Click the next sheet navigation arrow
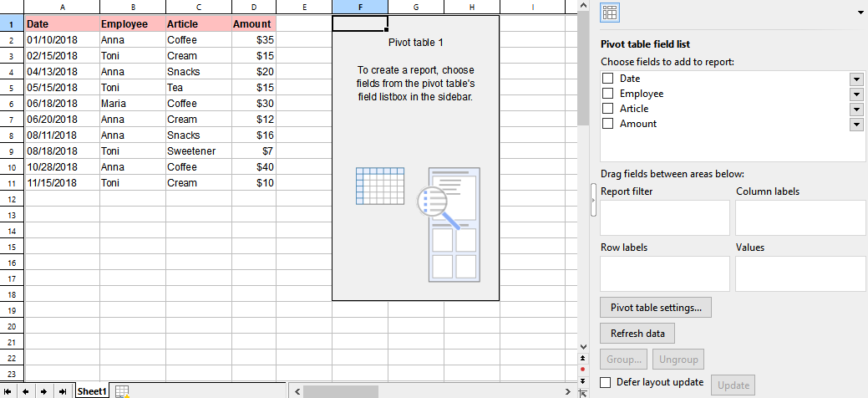 point(44,391)
